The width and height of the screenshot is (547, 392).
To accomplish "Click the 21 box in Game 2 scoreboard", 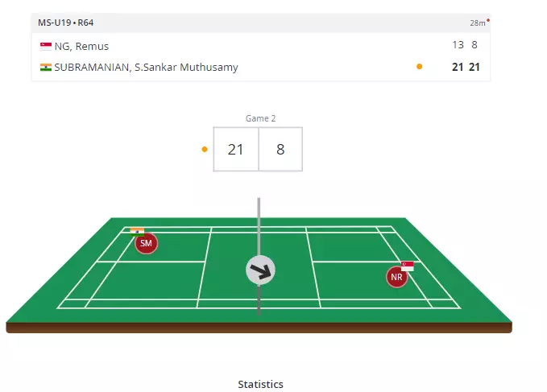I will [236, 149].
